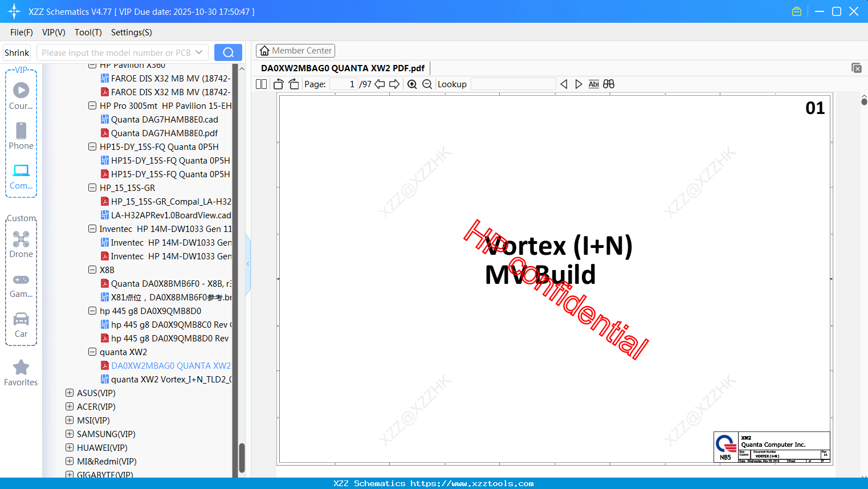868x489 pixels.
Task: Click the blue search button
Action: point(228,52)
